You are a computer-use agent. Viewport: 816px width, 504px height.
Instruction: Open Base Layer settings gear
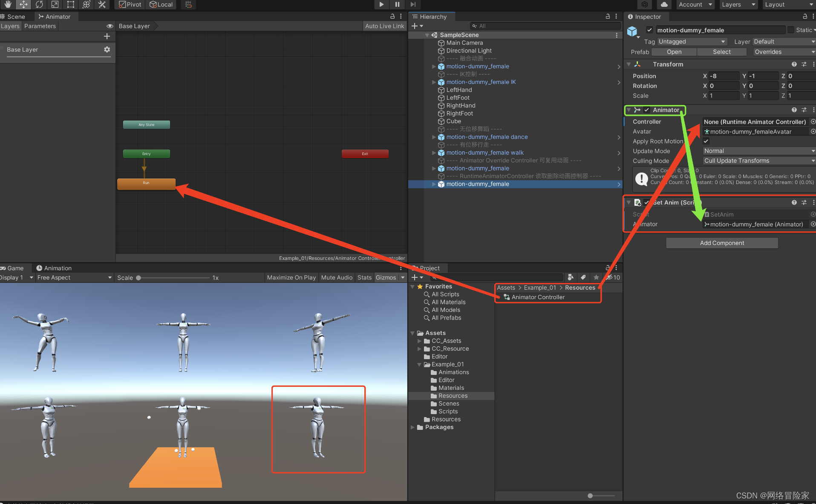point(107,49)
